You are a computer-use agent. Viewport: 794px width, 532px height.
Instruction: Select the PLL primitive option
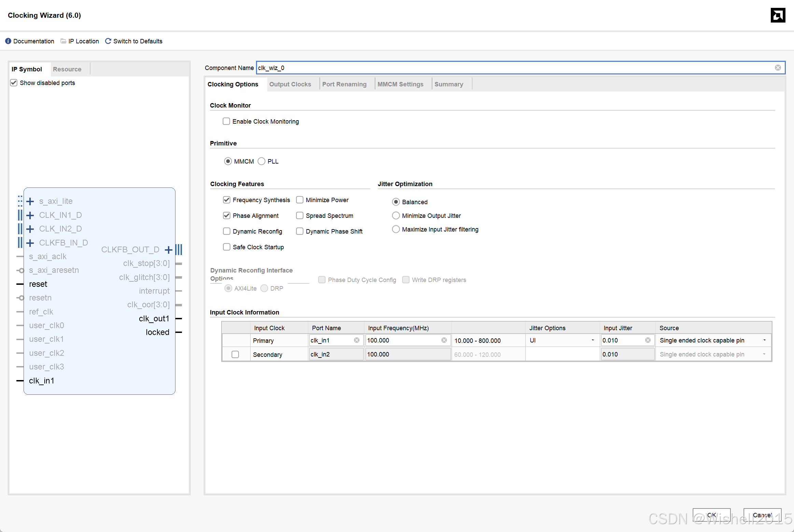coord(261,161)
